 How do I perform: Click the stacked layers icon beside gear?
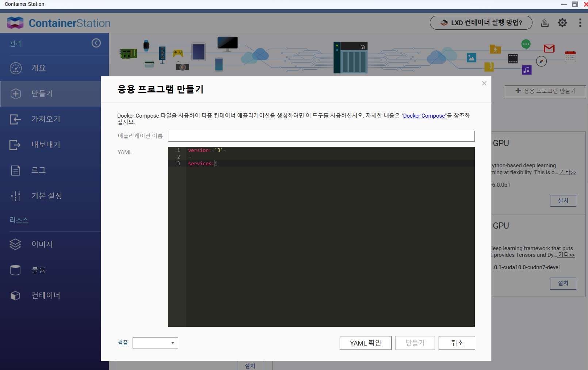pos(545,23)
